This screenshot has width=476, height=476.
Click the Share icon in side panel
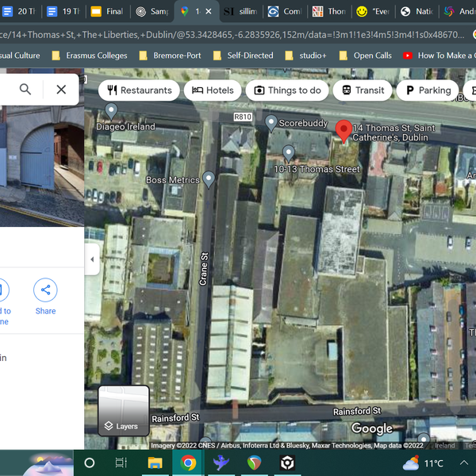[45, 290]
